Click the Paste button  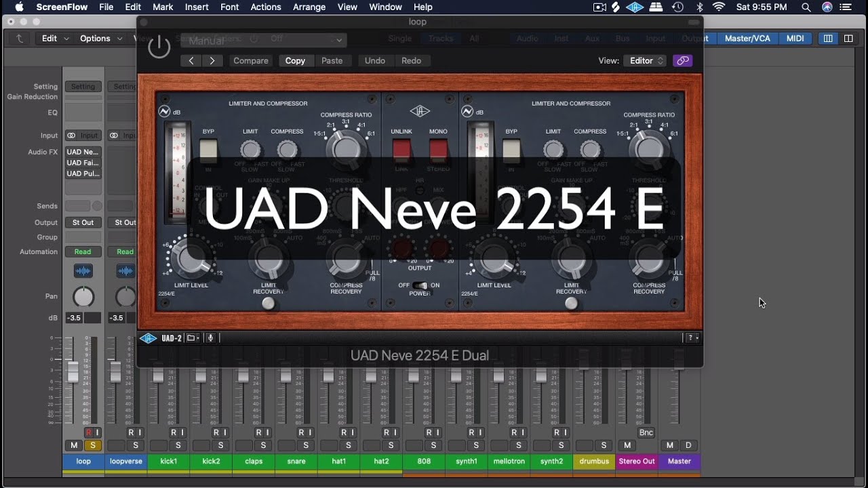point(332,60)
